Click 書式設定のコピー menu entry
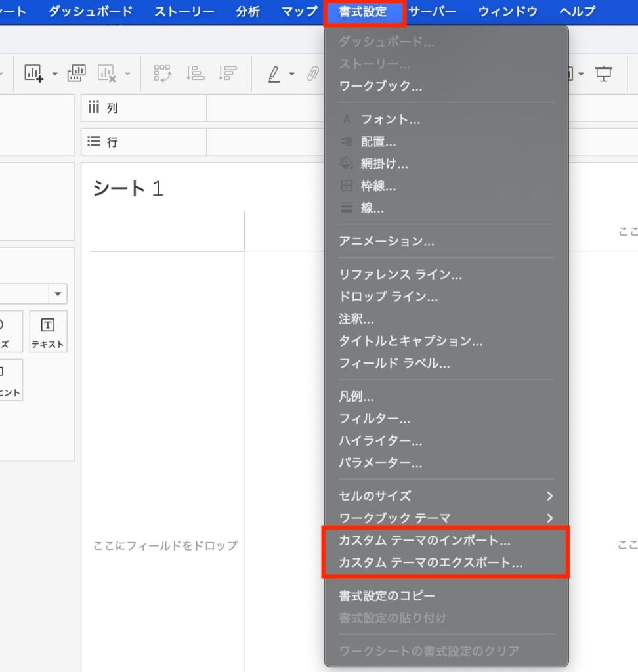 pyautogui.click(x=387, y=596)
